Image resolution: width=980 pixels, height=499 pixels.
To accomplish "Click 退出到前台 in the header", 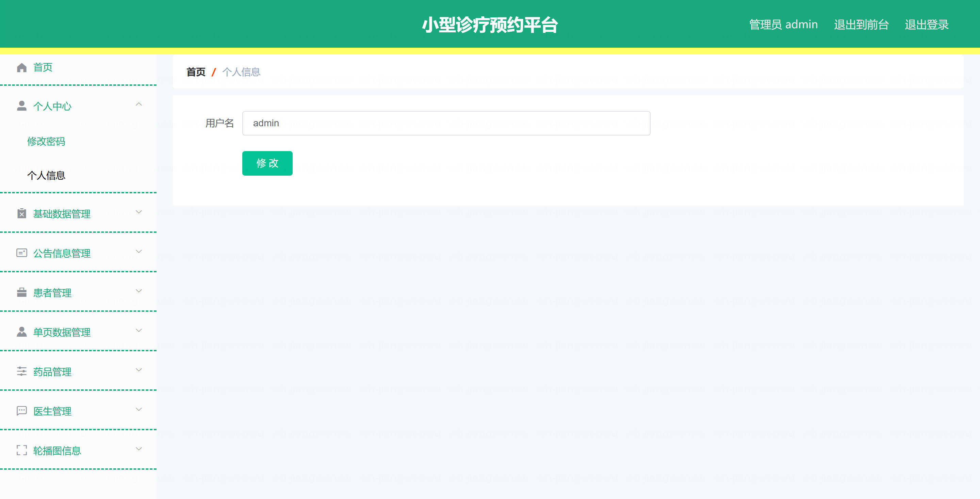I will (861, 25).
